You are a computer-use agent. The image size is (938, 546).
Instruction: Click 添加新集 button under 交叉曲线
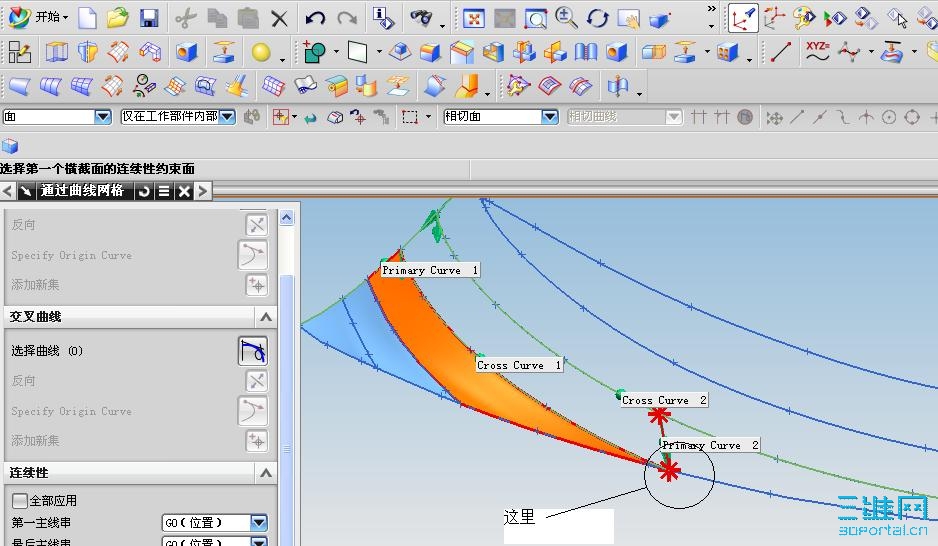pos(257,441)
